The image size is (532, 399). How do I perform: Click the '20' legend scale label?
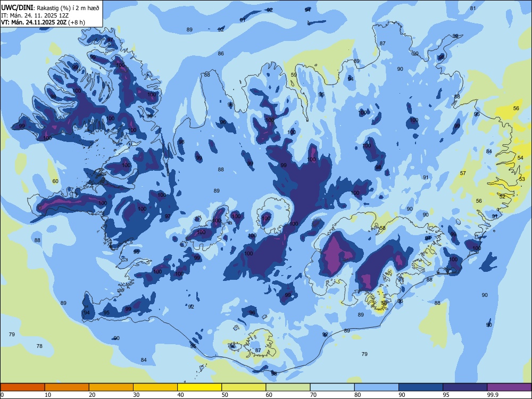pos(92,395)
